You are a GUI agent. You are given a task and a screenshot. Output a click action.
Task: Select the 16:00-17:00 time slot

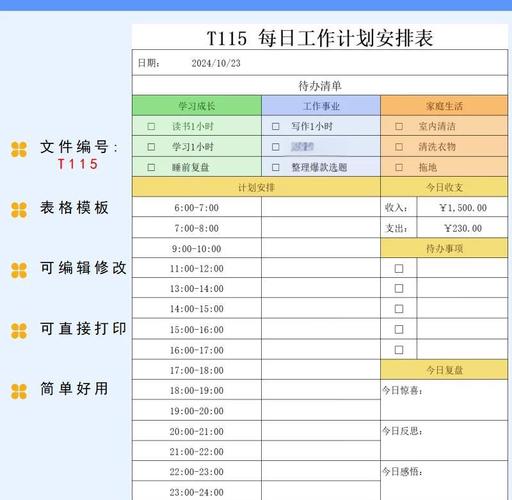click(197, 350)
